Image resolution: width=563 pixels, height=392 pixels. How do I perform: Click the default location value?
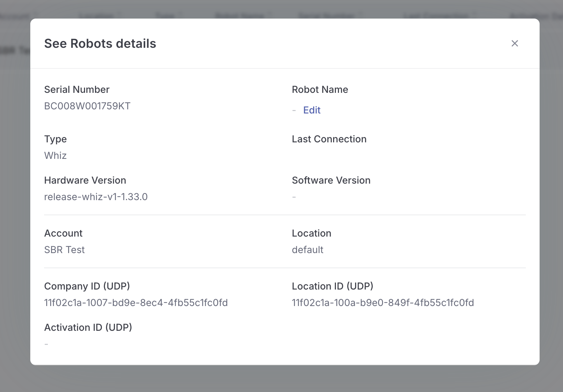308,250
